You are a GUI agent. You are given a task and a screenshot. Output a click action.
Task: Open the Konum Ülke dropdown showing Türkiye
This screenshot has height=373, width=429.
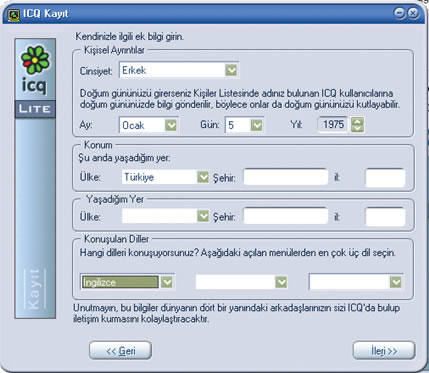[165, 177]
